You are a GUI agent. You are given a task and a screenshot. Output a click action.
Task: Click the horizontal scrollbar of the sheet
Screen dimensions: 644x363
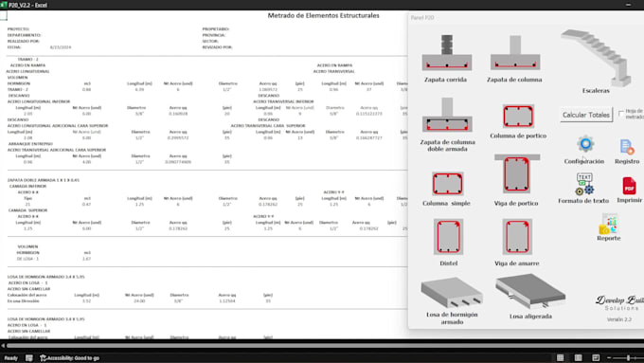coord(325,346)
